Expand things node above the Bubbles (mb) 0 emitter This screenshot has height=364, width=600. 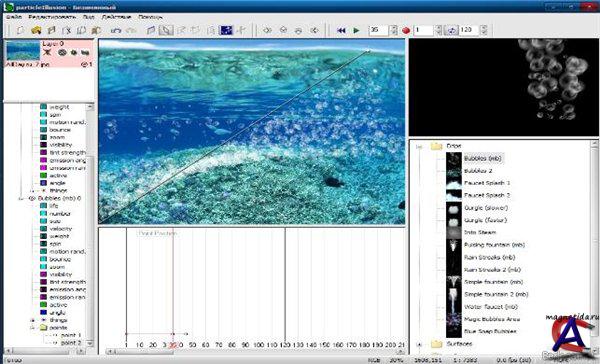pyautogui.click(x=33, y=191)
